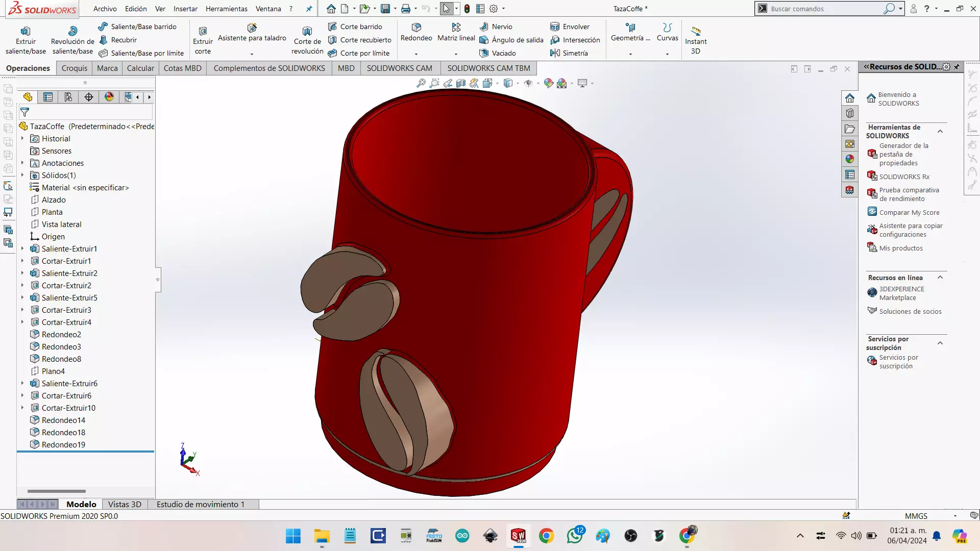Image resolution: width=980 pixels, height=551 pixels.
Task: Open DisplayManager appearance tab icon
Action: tap(109, 97)
